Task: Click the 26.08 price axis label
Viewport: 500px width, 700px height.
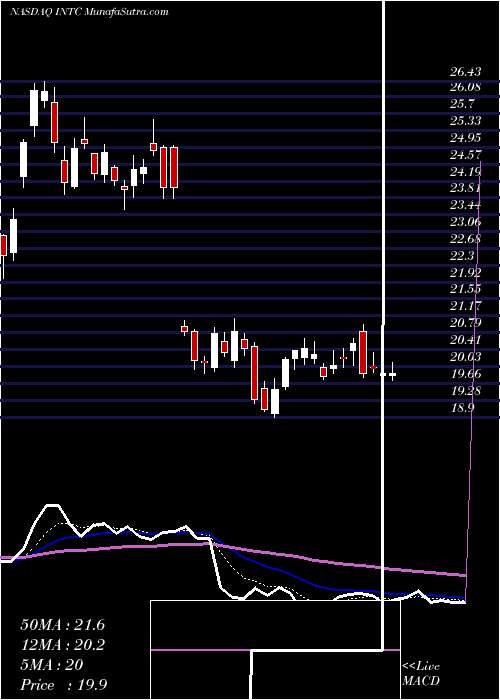Action: (x=465, y=87)
